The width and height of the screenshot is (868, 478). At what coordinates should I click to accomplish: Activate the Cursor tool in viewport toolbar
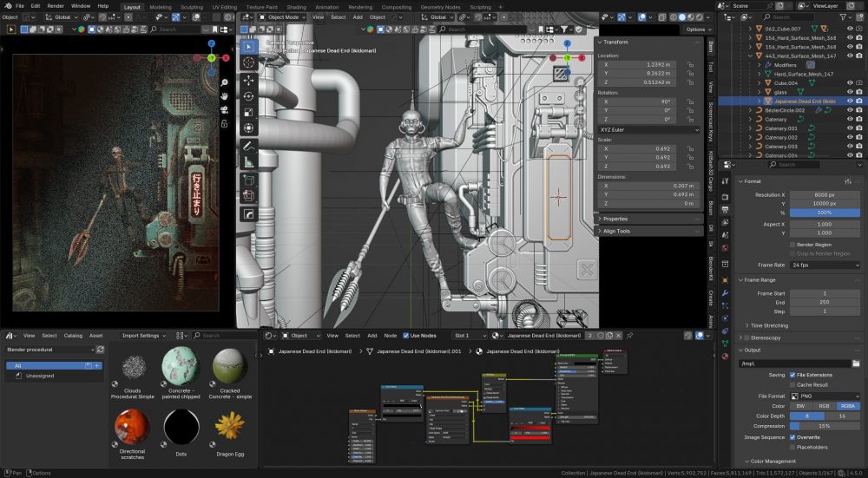248,62
